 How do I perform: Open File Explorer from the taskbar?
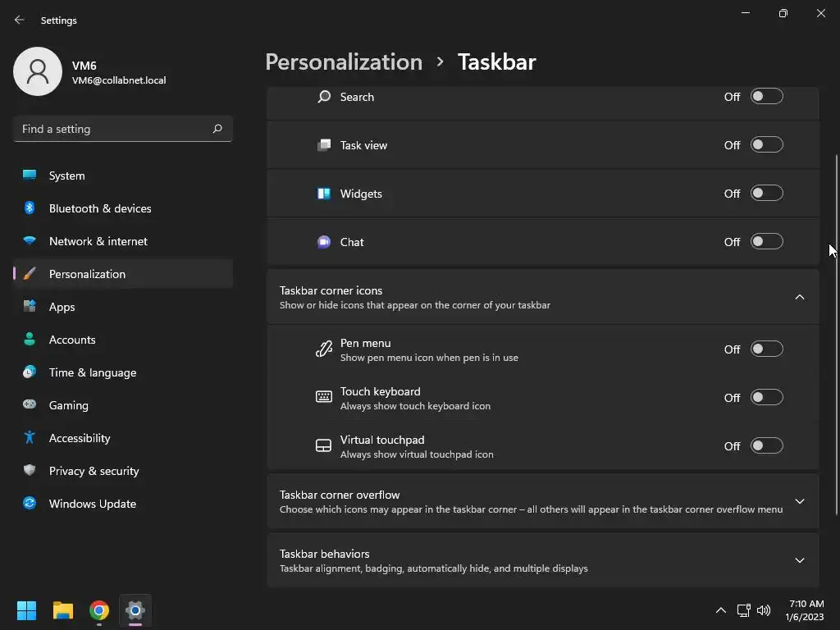[x=63, y=610]
